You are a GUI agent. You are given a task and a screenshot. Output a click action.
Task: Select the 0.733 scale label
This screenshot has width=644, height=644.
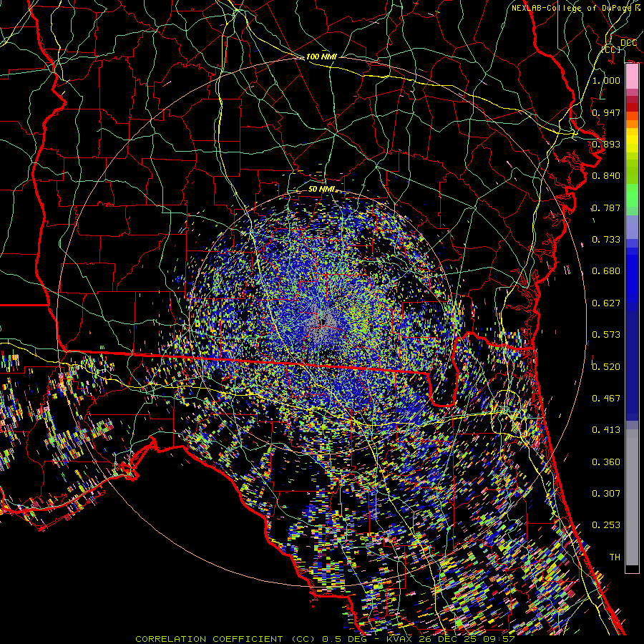(606, 239)
